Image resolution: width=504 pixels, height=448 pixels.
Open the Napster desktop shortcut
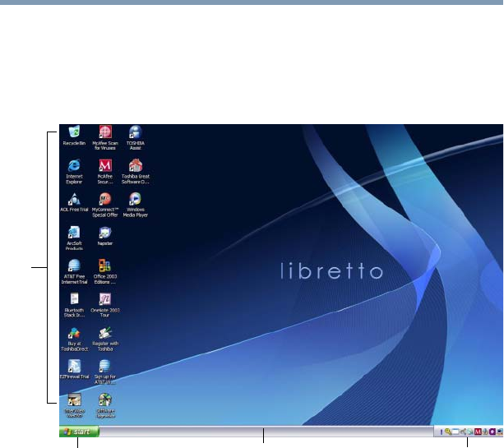tap(105, 236)
